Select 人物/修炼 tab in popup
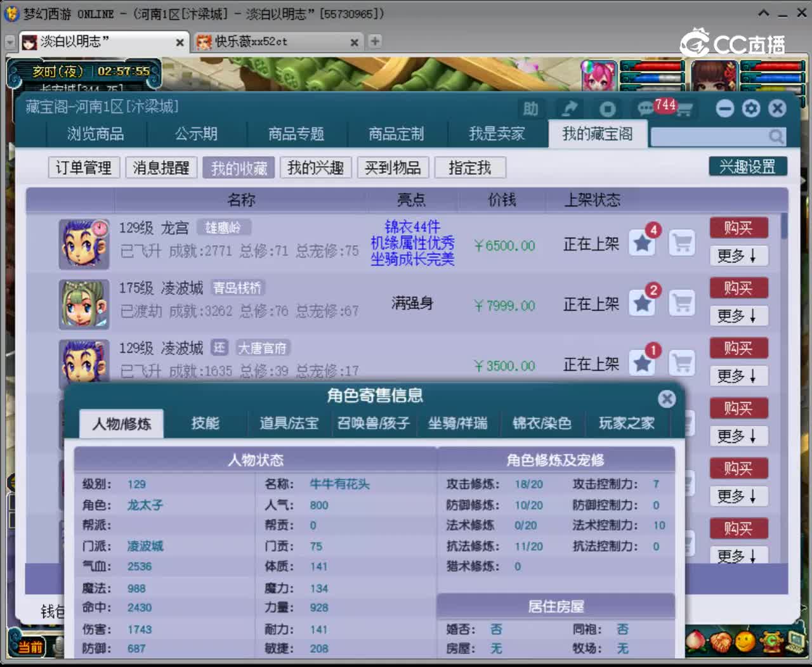Image resolution: width=812 pixels, height=667 pixels. [121, 424]
